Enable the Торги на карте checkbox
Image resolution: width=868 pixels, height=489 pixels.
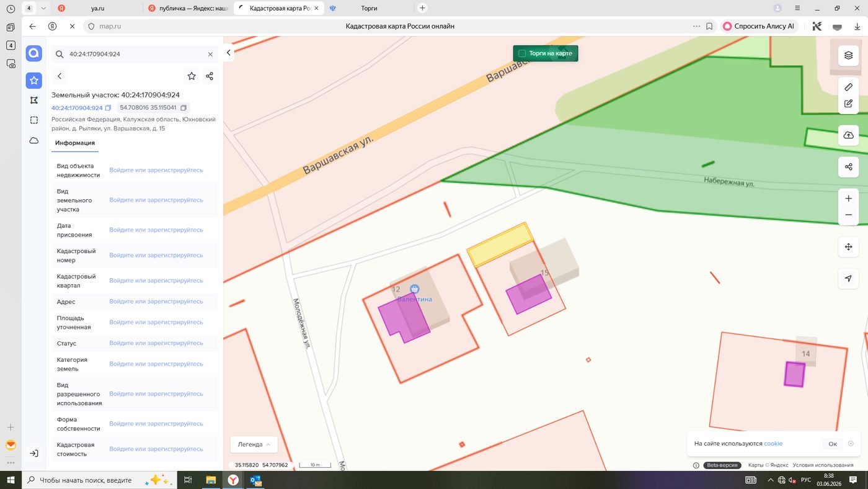522,53
